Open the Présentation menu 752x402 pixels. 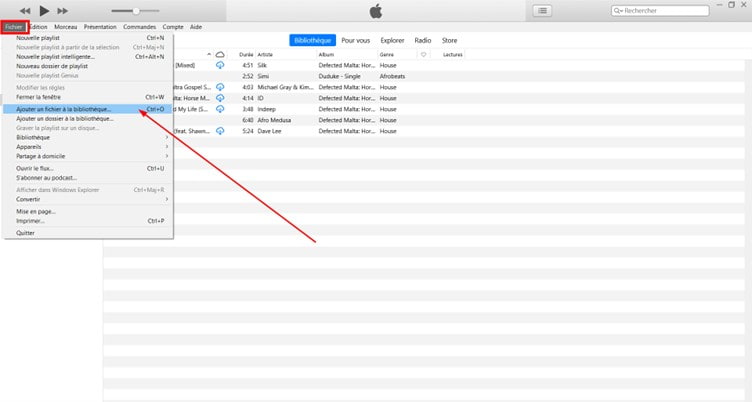tap(100, 27)
